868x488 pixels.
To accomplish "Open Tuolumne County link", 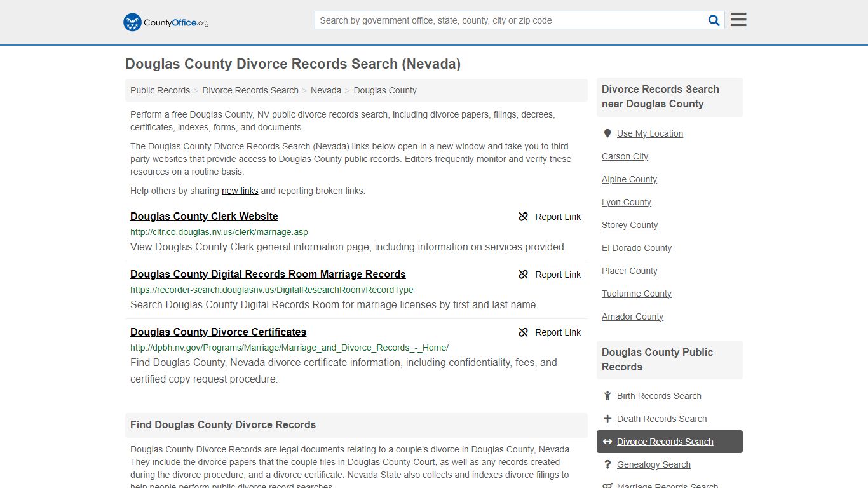I will pyautogui.click(x=637, y=294).
